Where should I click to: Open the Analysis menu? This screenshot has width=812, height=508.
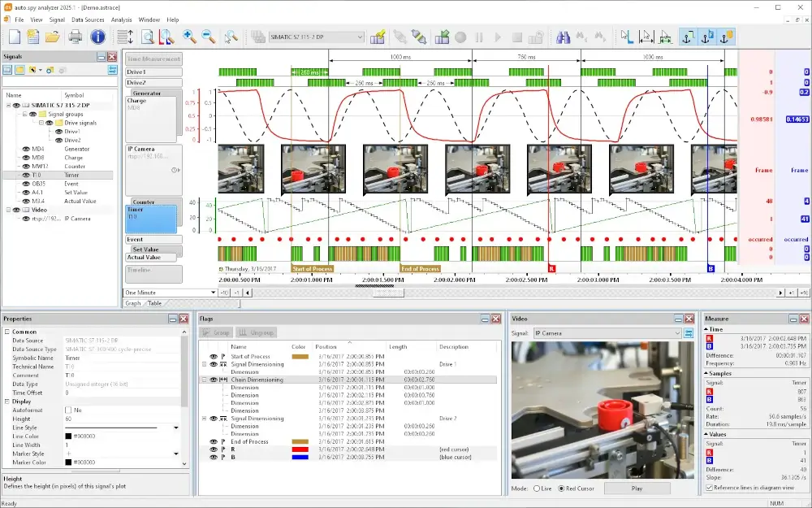(121, 20)
